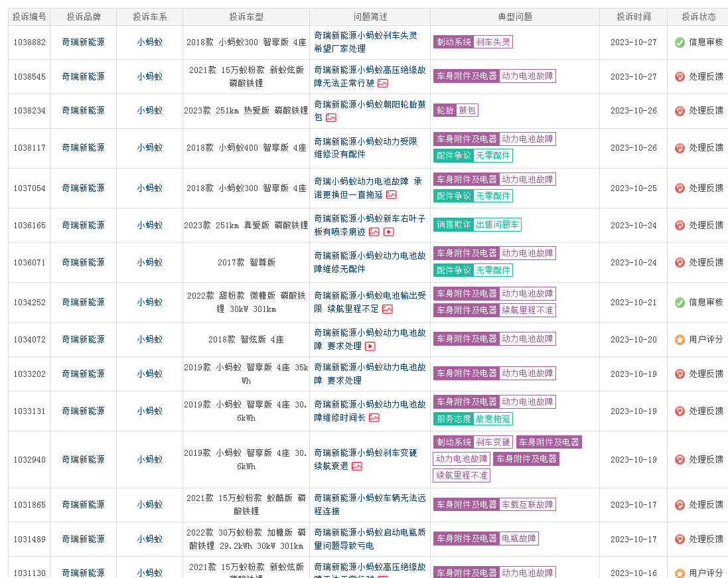
Task: Click the red status icon for complaint 1036071
Action: (680, 263)
